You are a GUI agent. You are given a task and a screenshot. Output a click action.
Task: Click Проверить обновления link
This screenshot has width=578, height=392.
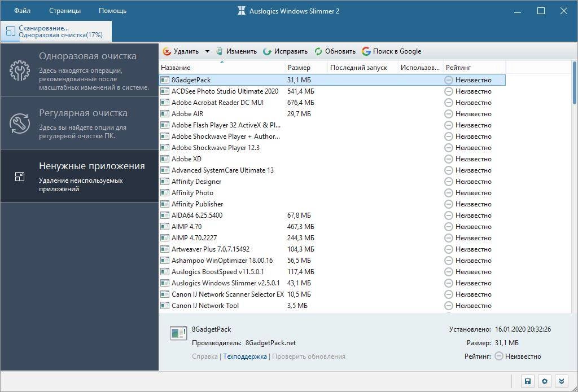tap(309, 356)
